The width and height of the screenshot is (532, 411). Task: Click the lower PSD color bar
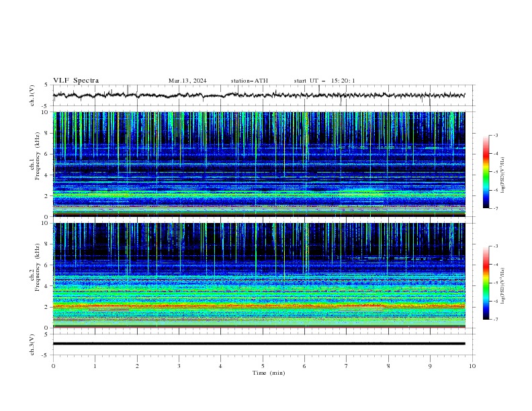click(486, 283)
